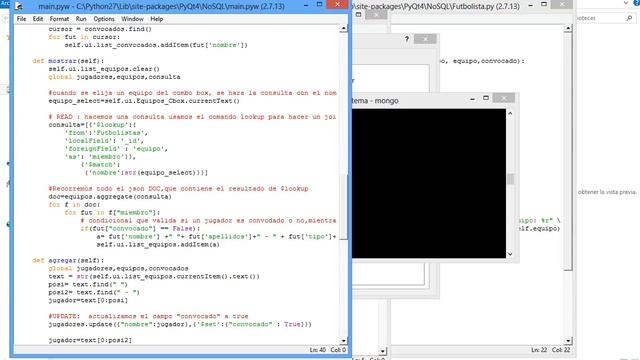Click the help question mark button of dialog
The height and width of the screenshot is (360, 640).
pos(407,39)
